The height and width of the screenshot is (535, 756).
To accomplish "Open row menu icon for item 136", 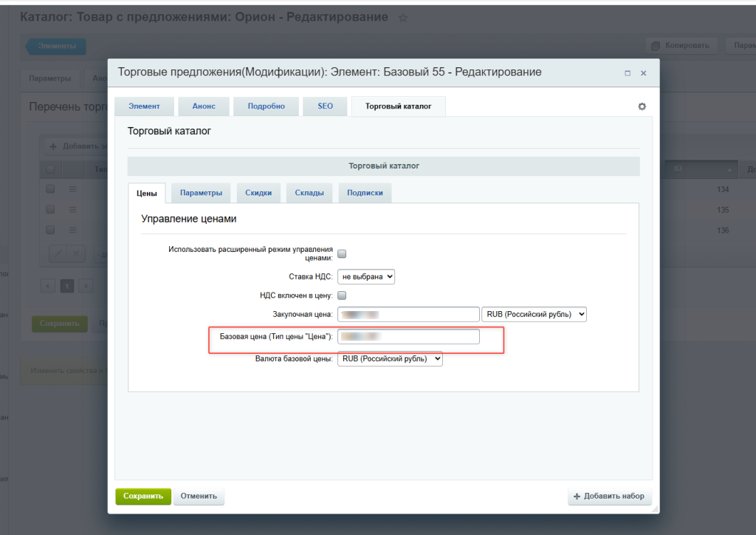I will [x=72, y=230].
